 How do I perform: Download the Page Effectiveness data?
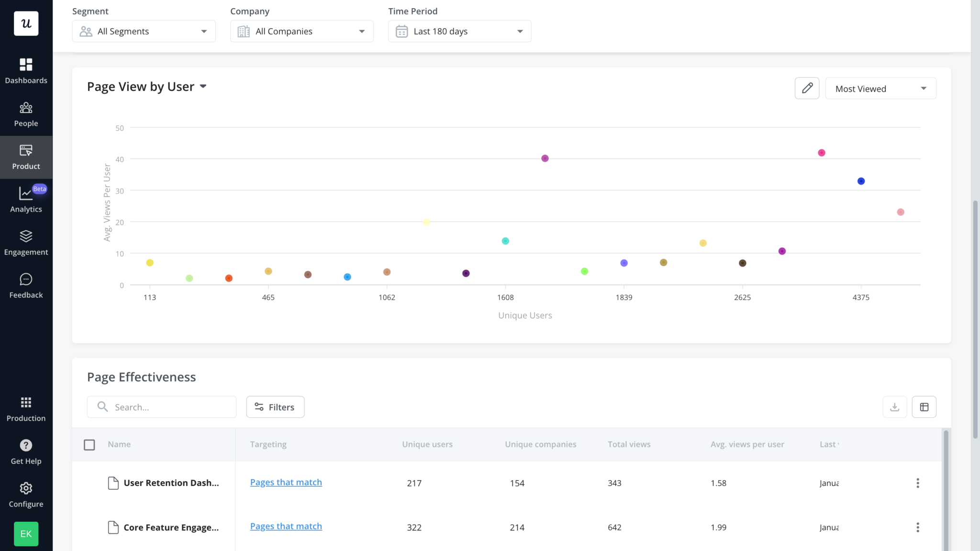894,406
